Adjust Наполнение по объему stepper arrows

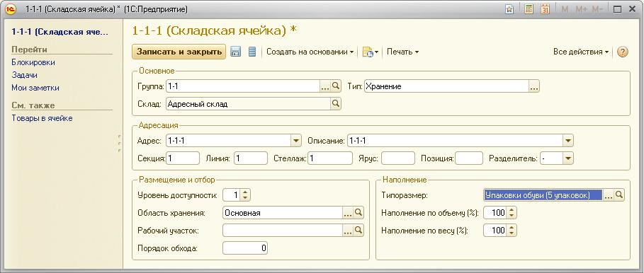(x=512, y=213)
